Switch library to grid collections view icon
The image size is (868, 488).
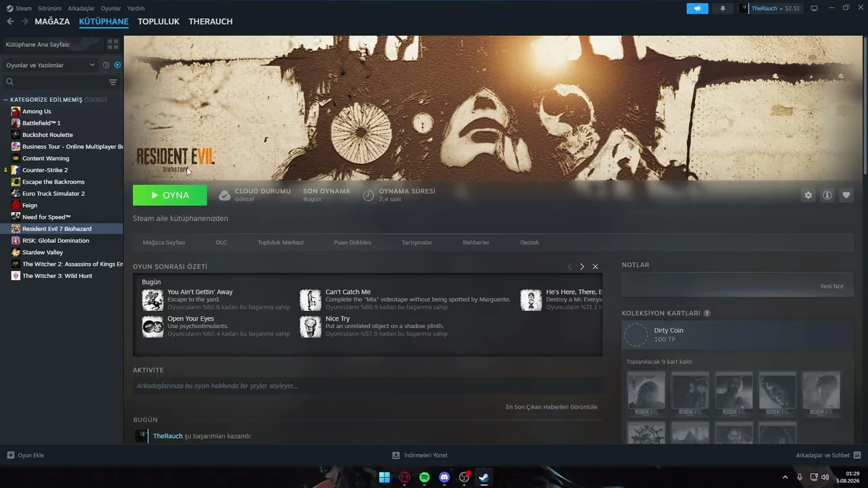113,44
